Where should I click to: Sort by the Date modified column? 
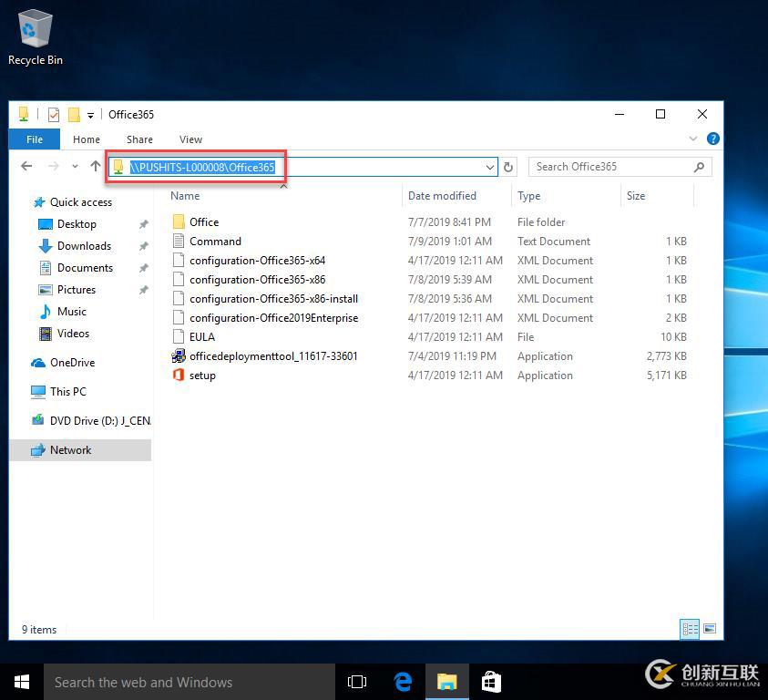click(x=442, y=196)
